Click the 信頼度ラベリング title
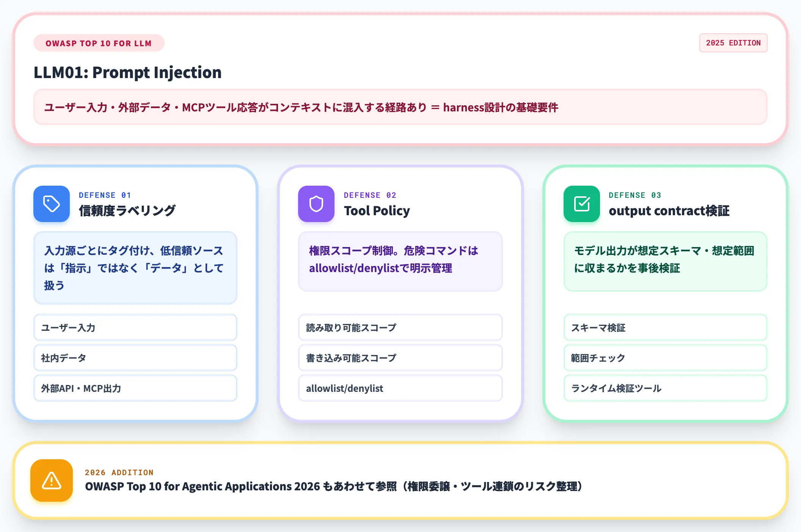 [x=127, y=211]
